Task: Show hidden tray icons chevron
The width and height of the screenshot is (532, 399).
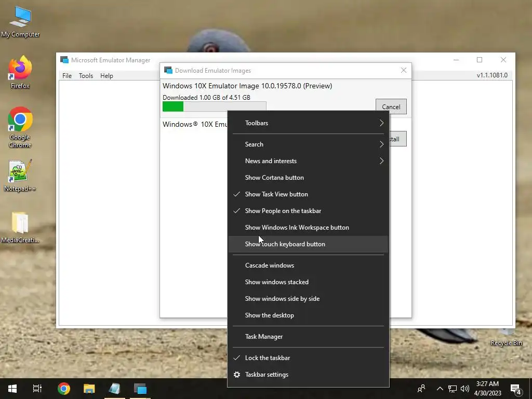Action: point(440,389)
